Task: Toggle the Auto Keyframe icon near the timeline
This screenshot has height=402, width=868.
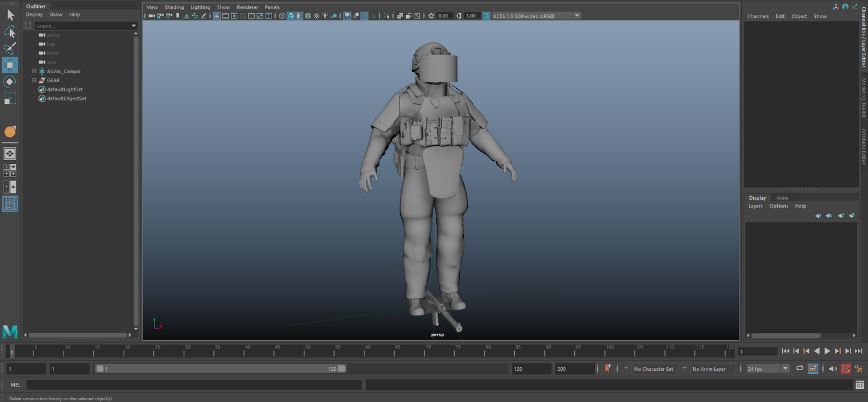Action: click(609, 368)
